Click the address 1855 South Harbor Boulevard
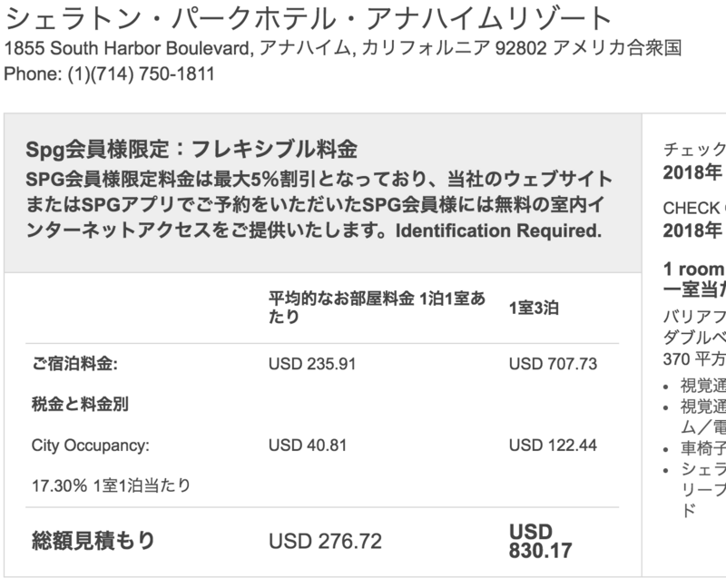The height and width of the screenshot is (588, 726). click(128, 48)
